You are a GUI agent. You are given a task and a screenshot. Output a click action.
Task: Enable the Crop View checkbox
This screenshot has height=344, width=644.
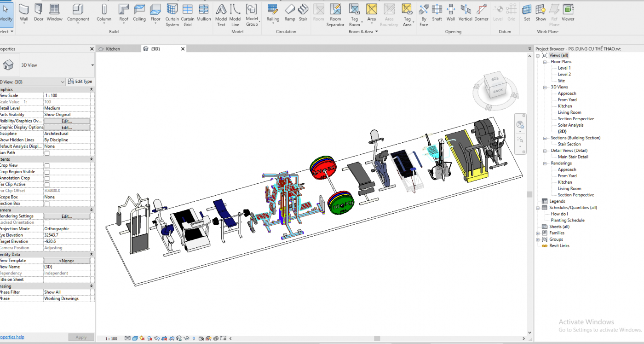point(47,165)
